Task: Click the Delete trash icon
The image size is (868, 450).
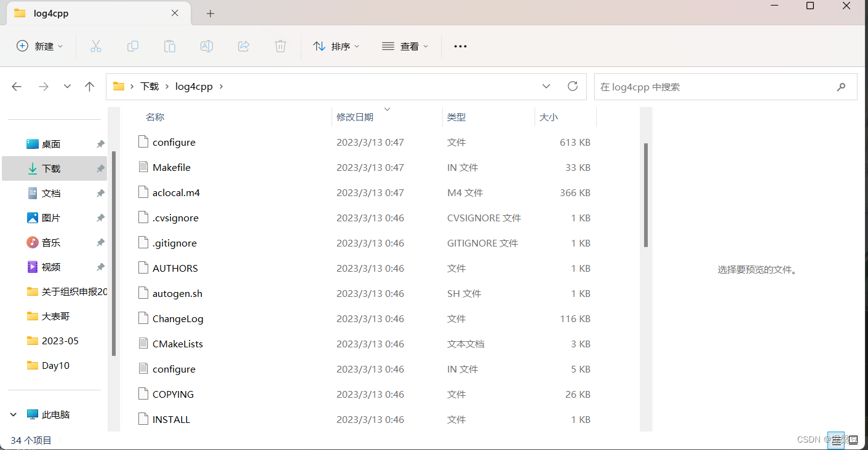Action: coord(280,46)
